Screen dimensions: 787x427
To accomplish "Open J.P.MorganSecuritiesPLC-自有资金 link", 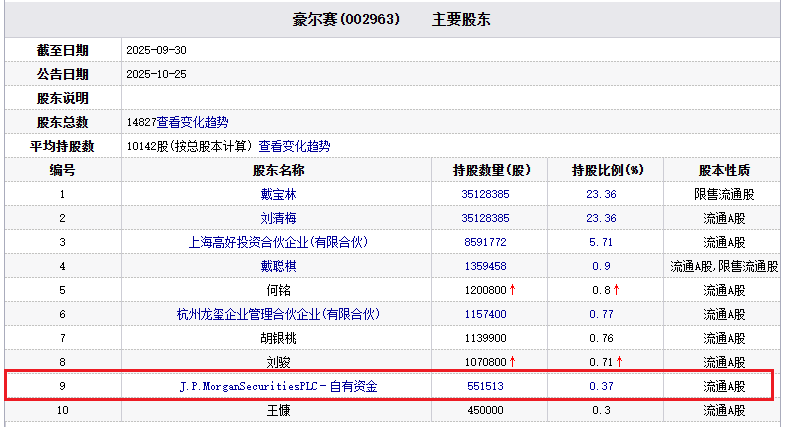I will pos(279,386).
